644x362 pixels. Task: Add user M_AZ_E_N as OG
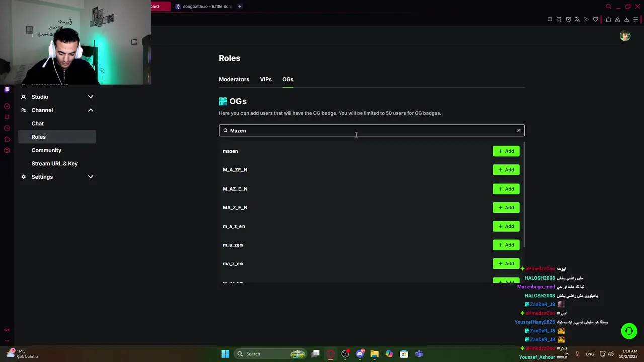pos(506,189)
